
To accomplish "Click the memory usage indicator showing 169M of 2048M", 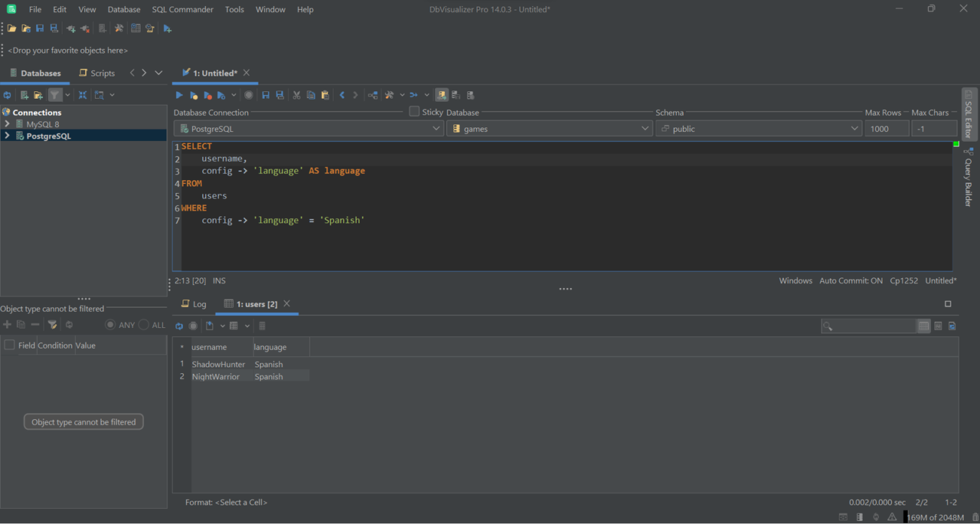I will point(937,517).
